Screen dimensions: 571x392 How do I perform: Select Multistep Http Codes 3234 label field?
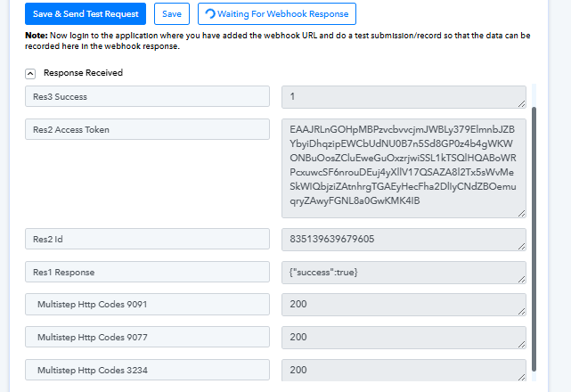[x=147, y=371]
